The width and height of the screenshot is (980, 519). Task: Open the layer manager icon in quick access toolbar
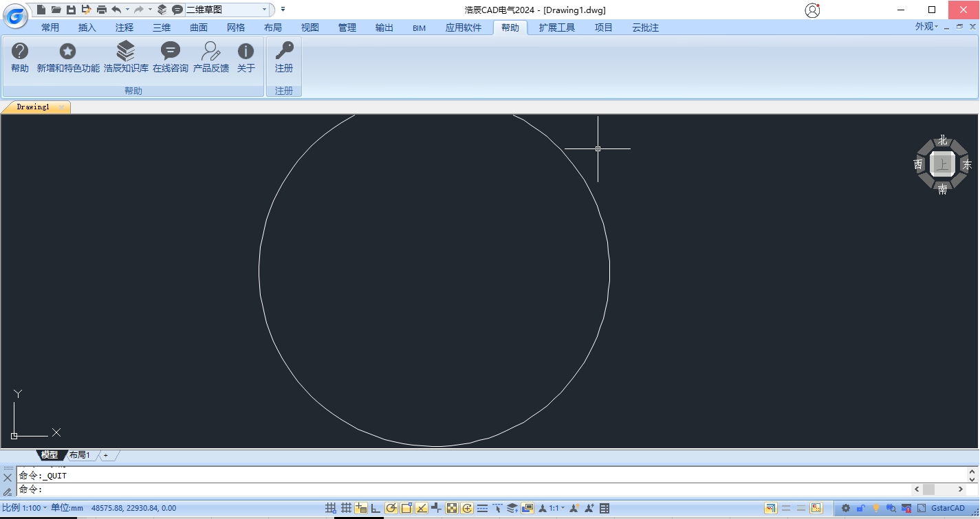pyautogui.click(x=162, y=10)
